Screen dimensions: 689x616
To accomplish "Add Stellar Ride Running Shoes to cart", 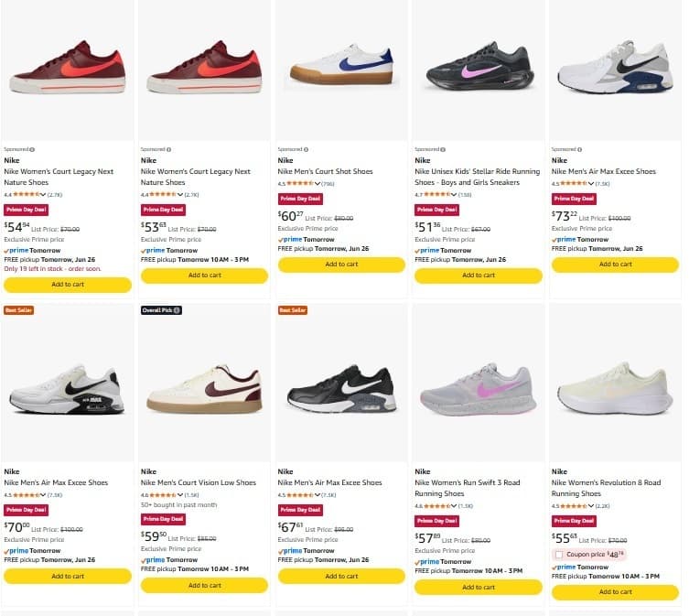I will click(x=478, y=276).
